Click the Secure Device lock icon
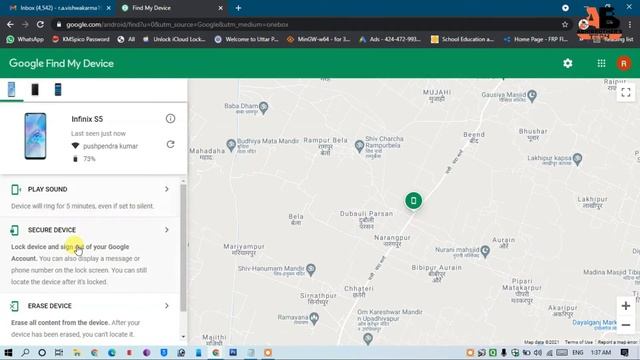 tap(15, 230)
